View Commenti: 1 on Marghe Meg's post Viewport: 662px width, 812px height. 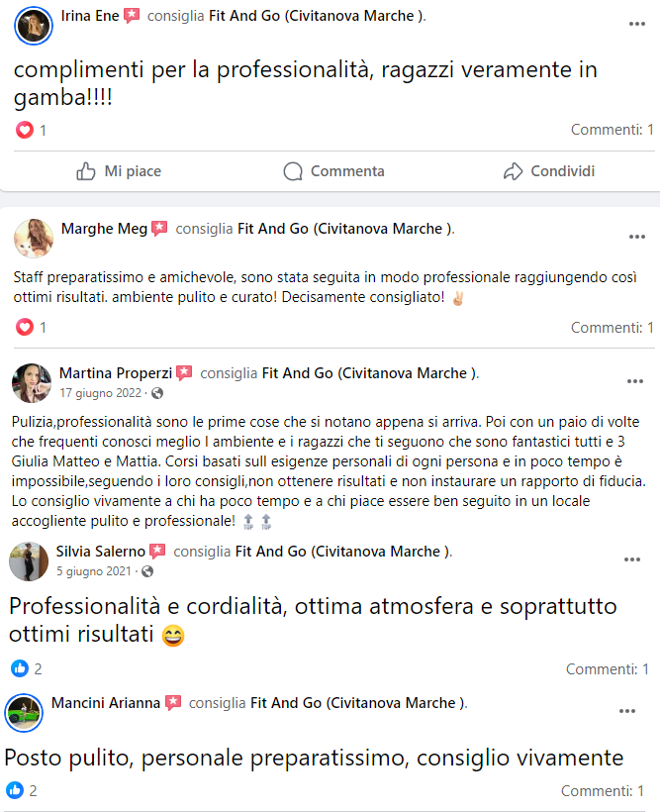(x=612, y=328)
